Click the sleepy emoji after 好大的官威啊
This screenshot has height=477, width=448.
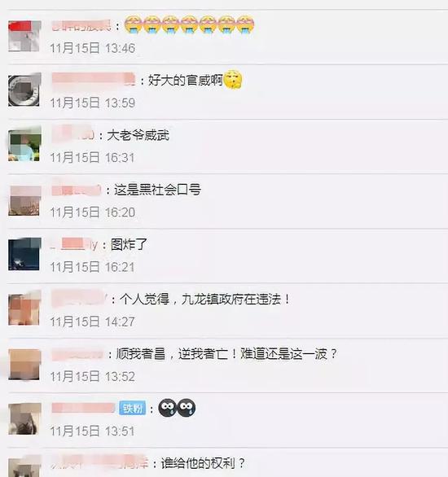click(x=233, y=80)
